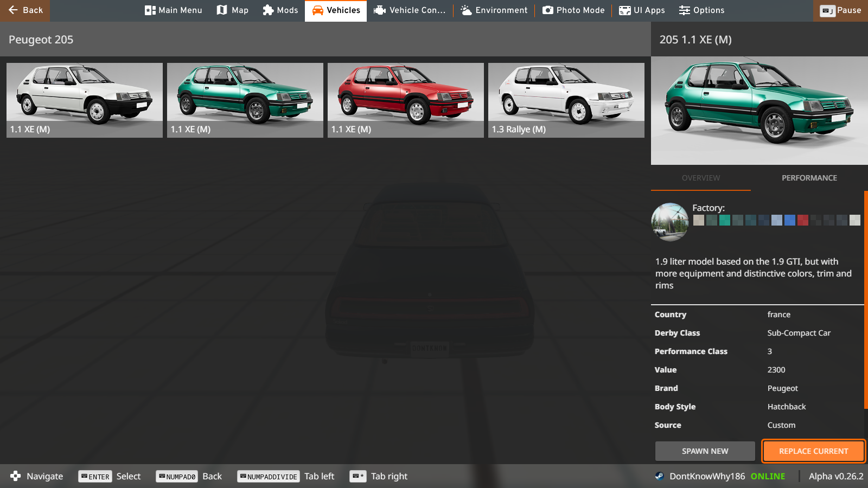The width and height of the screenshot is (868, 488).
Task: Go back using the Back arrow button
Action: tap(25, 10)
